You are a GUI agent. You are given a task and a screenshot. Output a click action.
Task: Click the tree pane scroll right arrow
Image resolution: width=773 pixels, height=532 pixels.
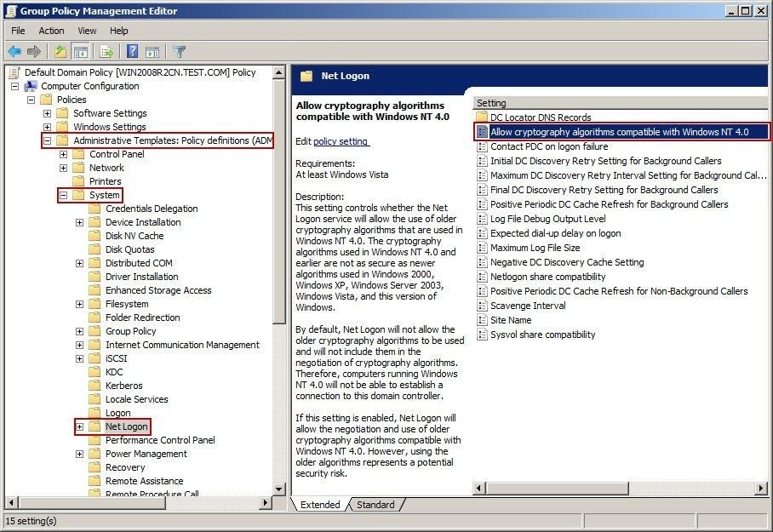pyautogui.click(x=266, y=503)
